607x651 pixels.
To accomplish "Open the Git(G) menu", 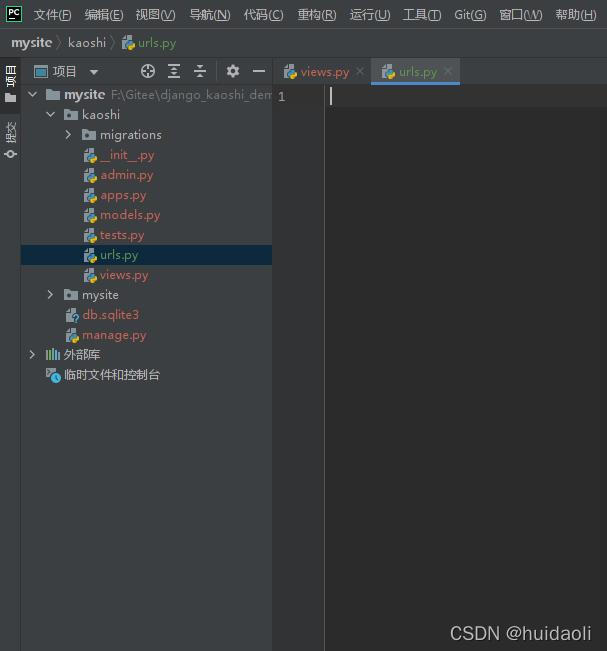I will tap(470, 15).
